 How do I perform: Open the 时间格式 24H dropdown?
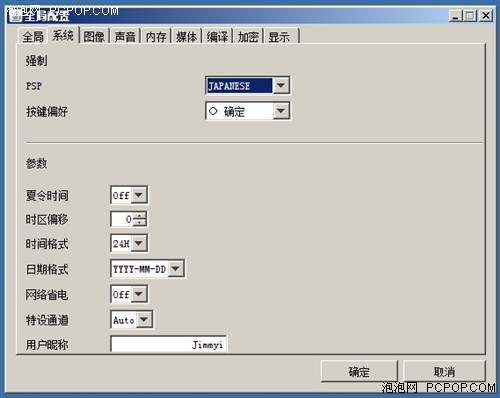click(139, 243)
